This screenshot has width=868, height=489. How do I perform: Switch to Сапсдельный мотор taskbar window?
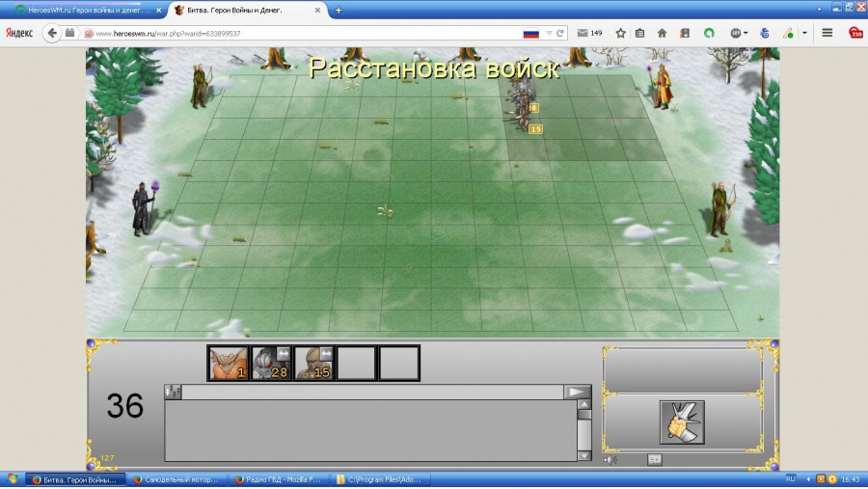[177, 479]
